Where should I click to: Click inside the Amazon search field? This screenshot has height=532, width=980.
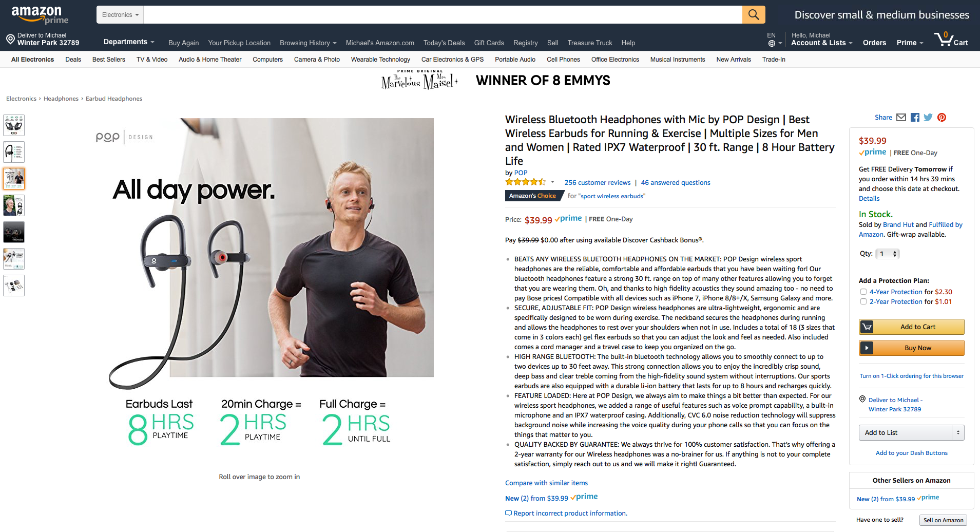443,14
